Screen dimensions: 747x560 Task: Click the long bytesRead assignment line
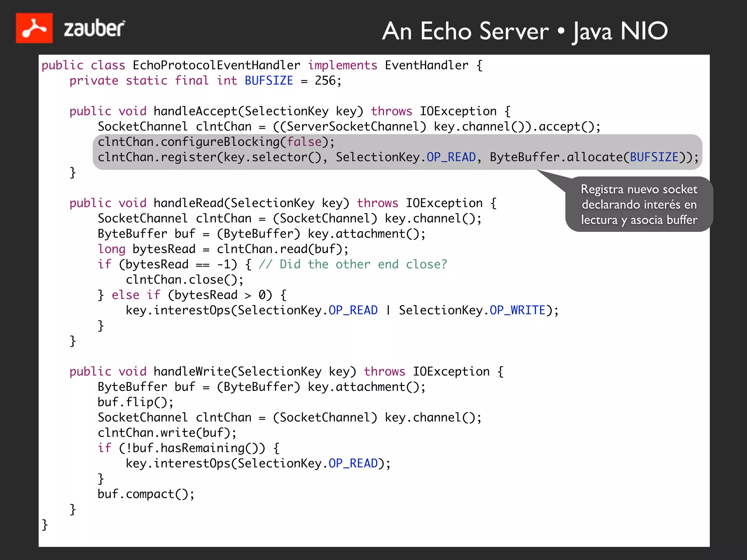click(x=223, y=249)
